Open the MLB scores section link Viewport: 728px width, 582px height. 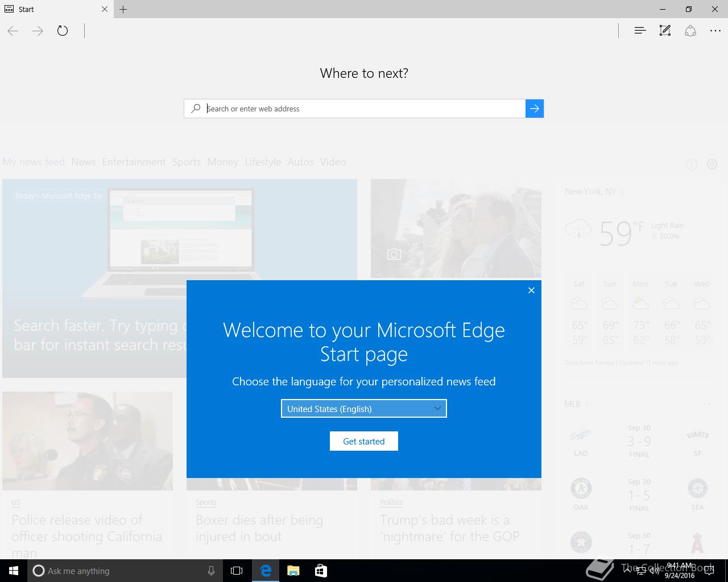[x=576, y=404]
